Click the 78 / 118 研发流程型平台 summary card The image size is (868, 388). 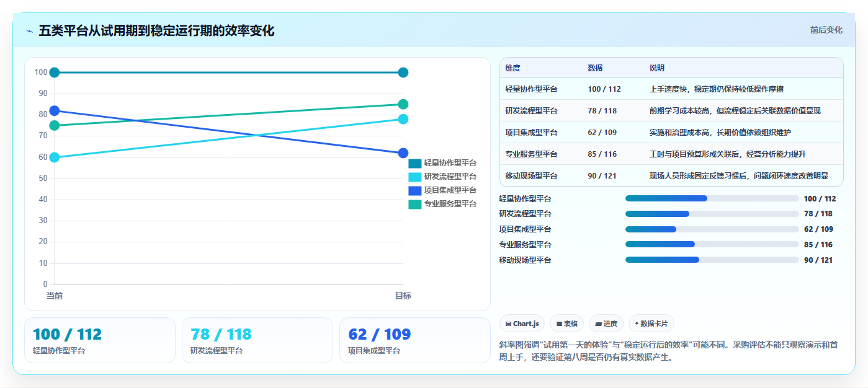point(257,340)
